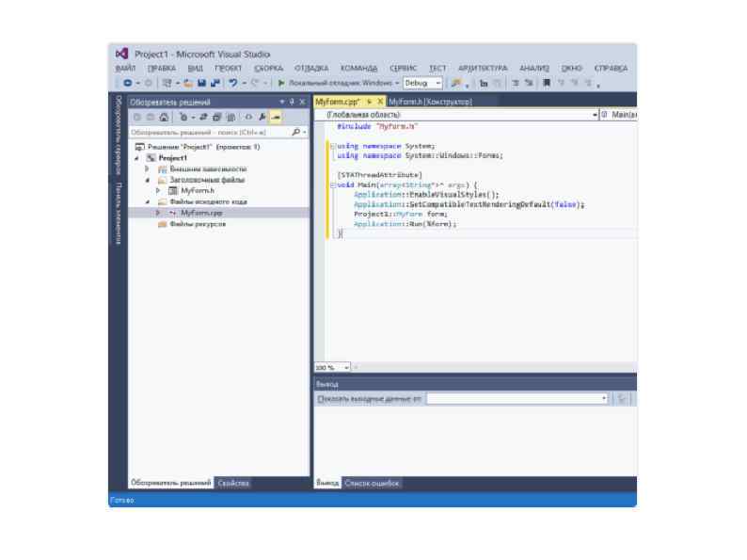This screenshot has width=747, height=560.
Task: Click the Redo arrow icon
Action: 255,83
